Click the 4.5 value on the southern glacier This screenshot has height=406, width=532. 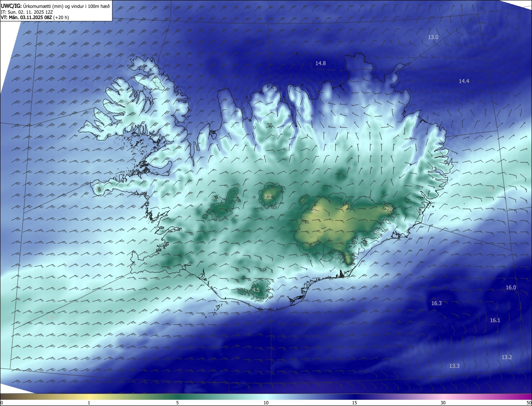tap(256, 290)
